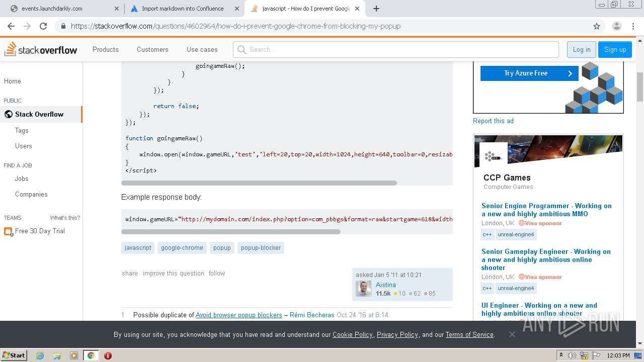Open Tags in the left sidebar

pyautogui.click(x=22, y=130)
